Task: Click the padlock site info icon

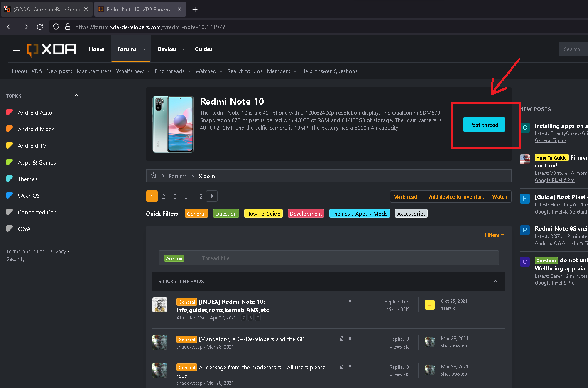Action: click(68, 27)
